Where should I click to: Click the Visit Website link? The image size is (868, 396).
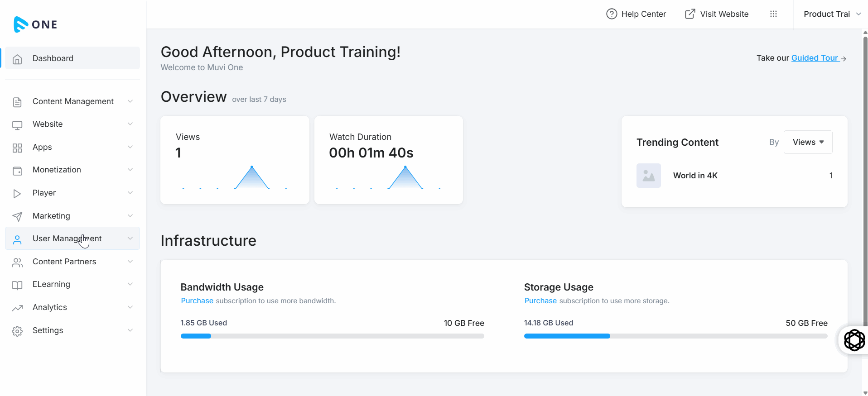click(717, 14)
